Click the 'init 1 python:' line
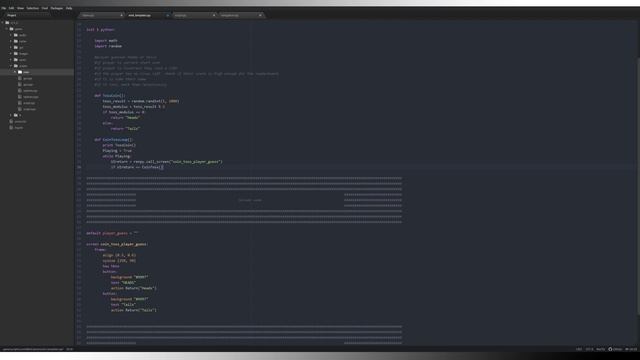 click(100, 30)
